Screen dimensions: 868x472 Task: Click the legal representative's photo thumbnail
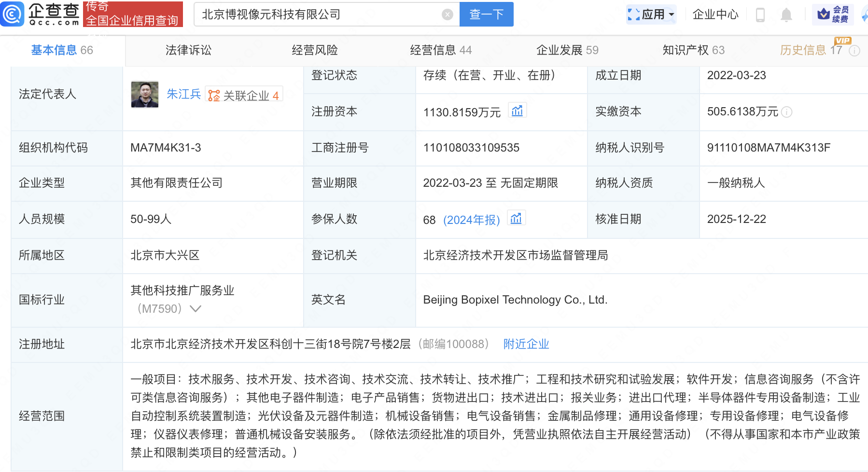(x=144, y=94)
